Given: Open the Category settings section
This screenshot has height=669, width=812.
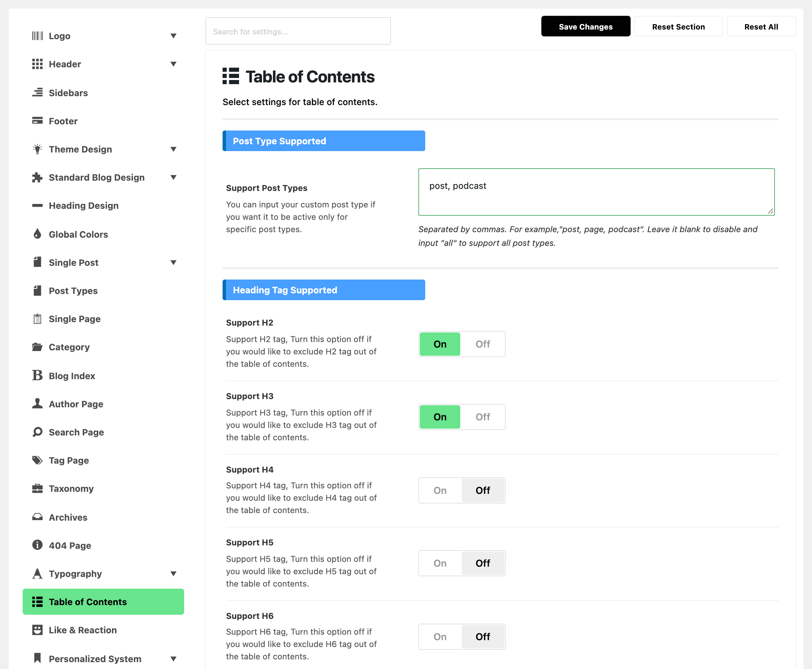Looking at the screenshot, I should coord(103,347).
